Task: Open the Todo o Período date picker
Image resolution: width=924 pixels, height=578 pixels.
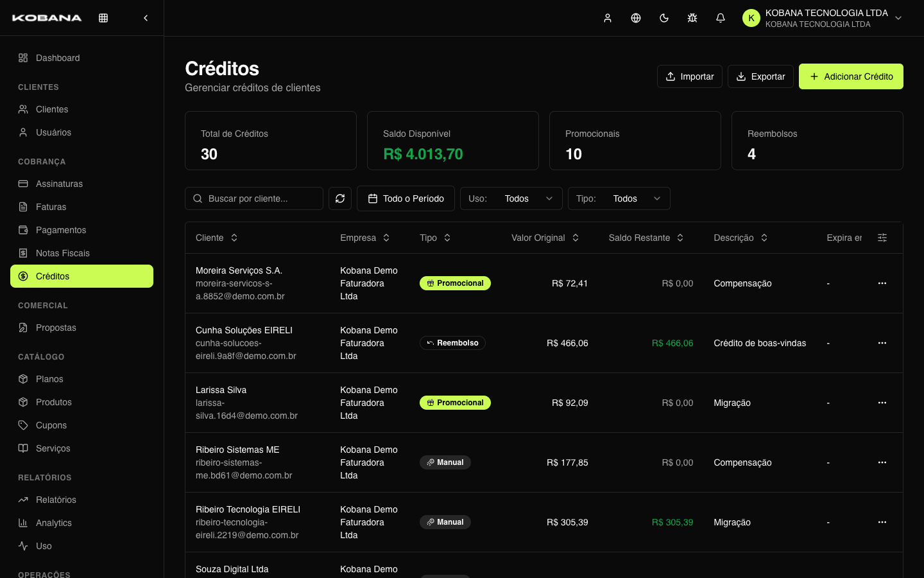Action: 406,198
